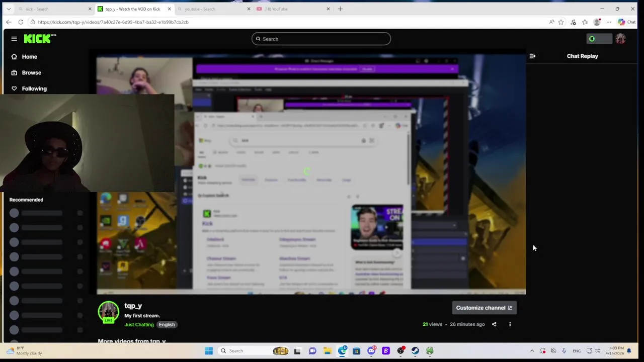This screenshot has height=362, width=644.
Task: Switch to the kick - Search tab
Action: [x=54, y=9]
